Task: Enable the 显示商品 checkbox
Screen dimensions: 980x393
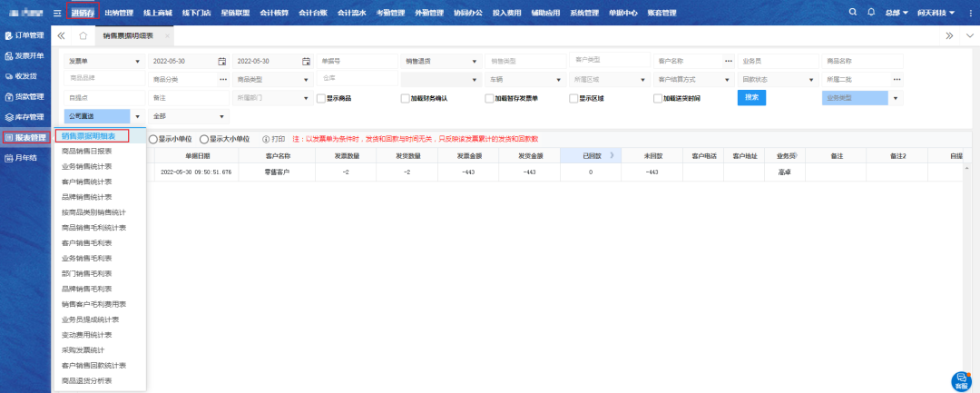Action: [x=320, y=98]
